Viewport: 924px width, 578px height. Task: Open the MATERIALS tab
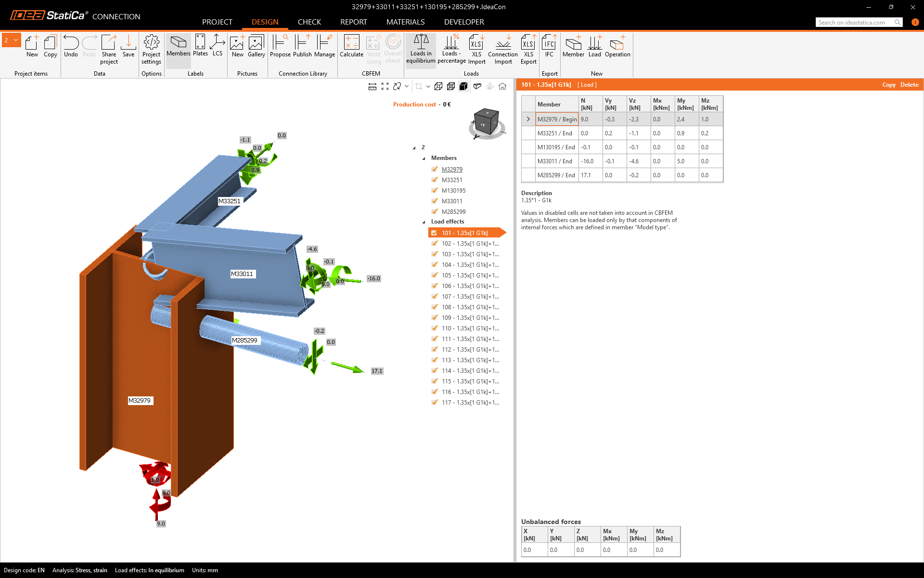click(405, 22)
